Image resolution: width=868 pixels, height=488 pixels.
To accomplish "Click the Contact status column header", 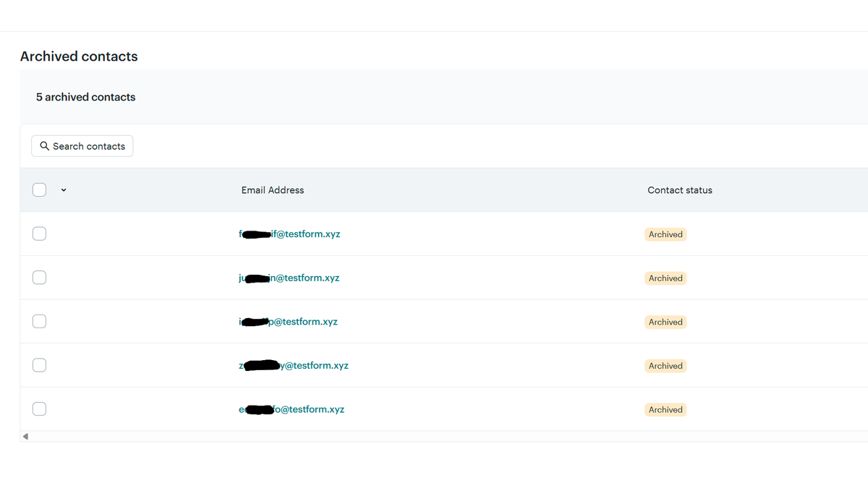I will pyautogui.click(x=680, y=190).
